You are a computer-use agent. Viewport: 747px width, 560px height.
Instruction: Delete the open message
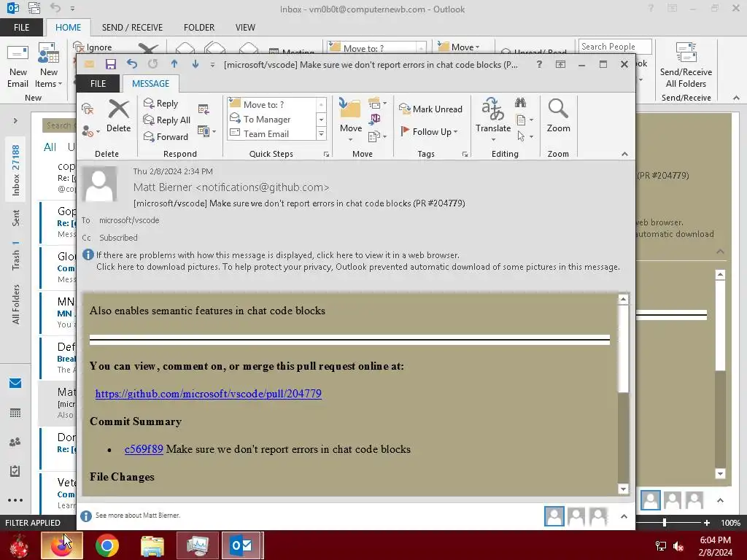(x=118, y=116)
